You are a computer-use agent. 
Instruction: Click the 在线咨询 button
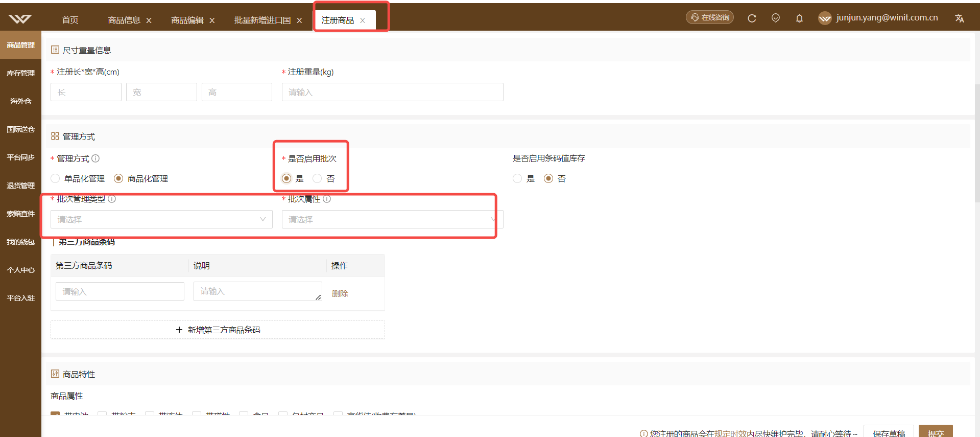(x=710, y=17)
